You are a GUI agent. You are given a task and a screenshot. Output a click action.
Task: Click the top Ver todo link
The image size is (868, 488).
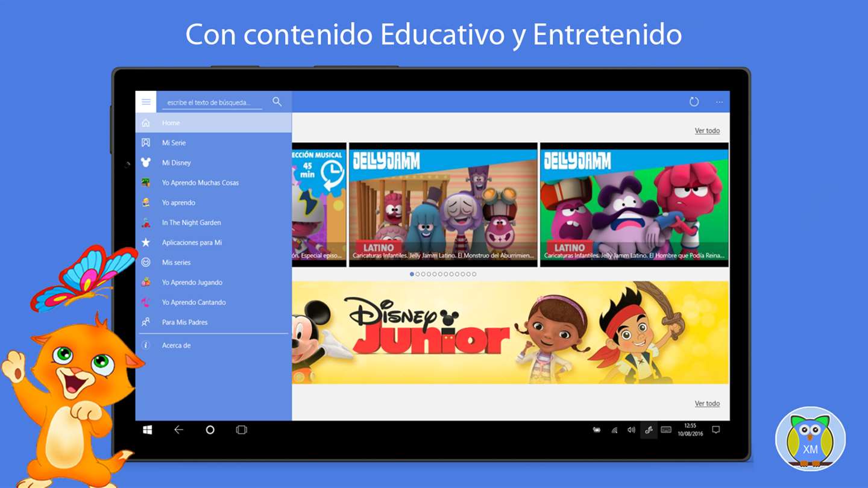(707, 131)
